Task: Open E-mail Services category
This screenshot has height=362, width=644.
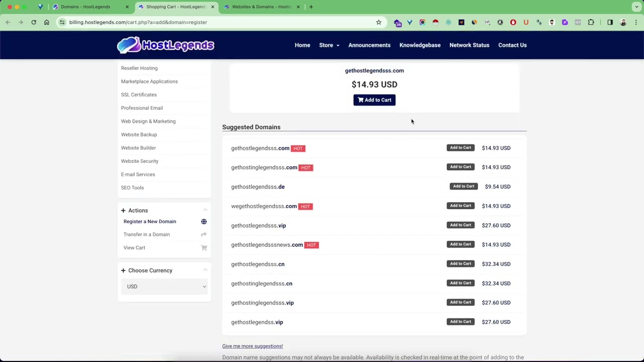Action: point(138,174)
